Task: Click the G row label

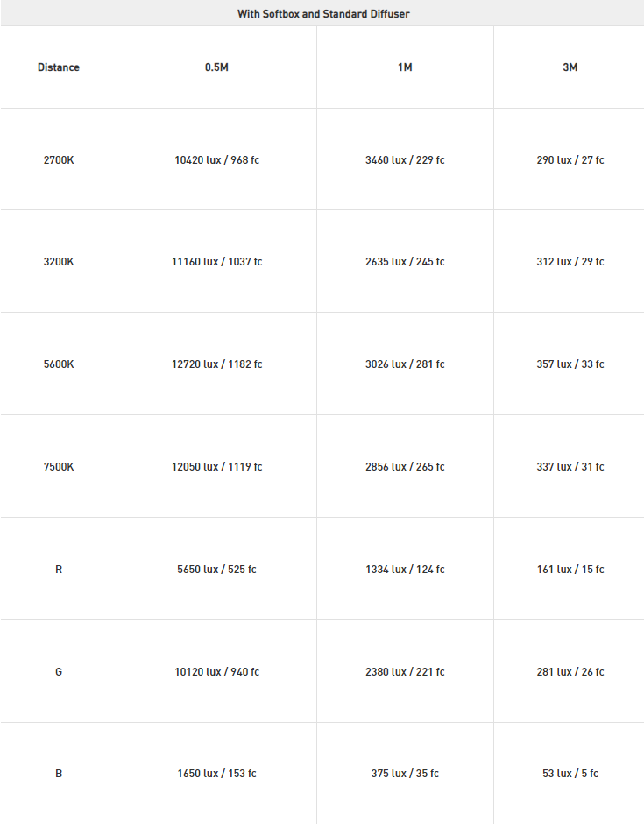Action: coord(59,672)
